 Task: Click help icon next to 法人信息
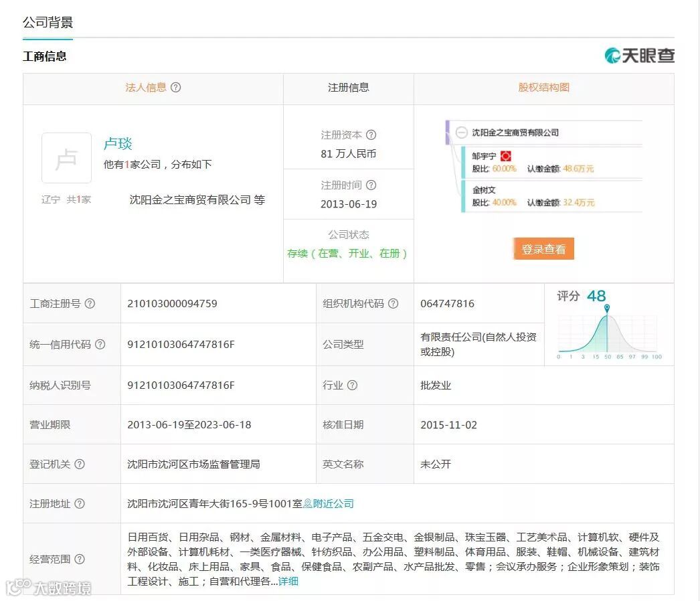pos(176,88)
